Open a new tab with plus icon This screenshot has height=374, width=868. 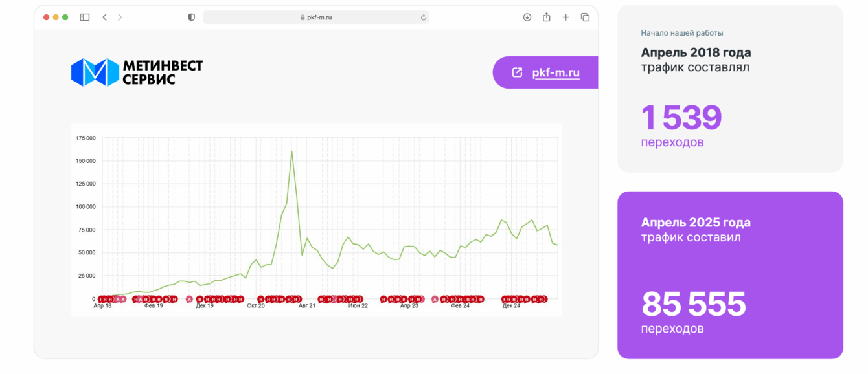tap(565, 17)
